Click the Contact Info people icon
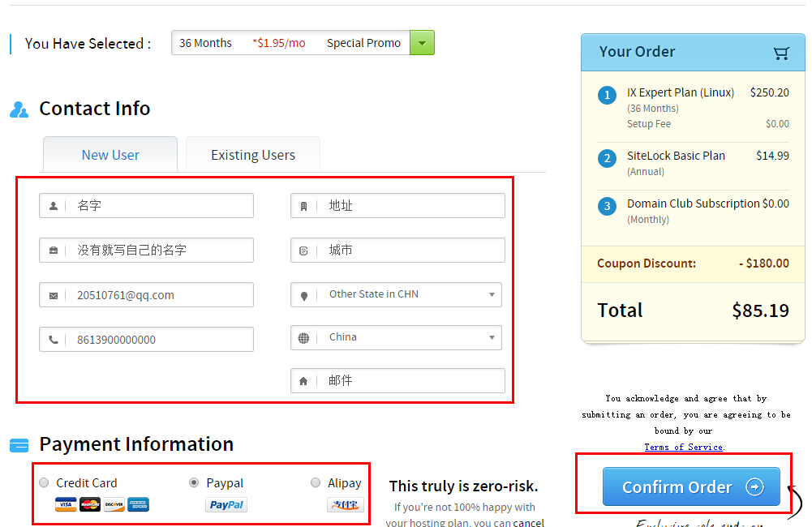 coord(19,109)
